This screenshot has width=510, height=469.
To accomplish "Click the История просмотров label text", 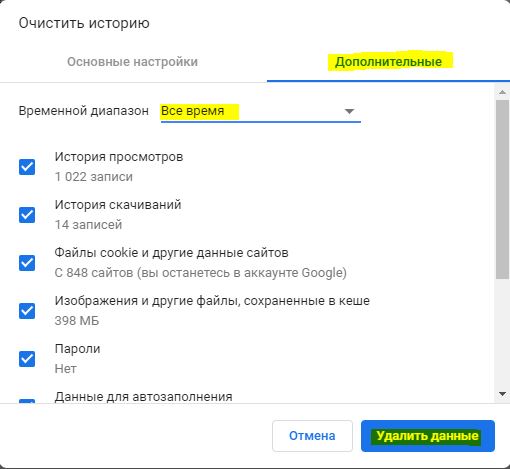I will [x=119, y=157].
